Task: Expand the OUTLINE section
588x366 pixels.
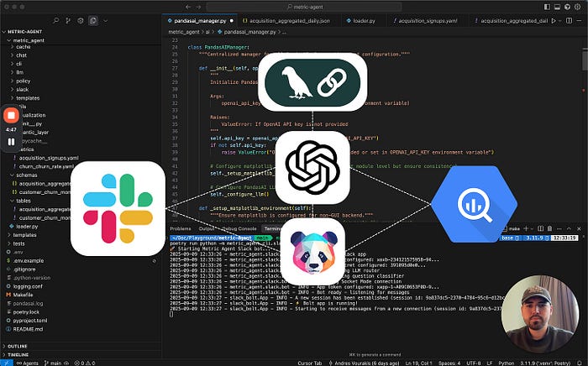Action: 17,345
